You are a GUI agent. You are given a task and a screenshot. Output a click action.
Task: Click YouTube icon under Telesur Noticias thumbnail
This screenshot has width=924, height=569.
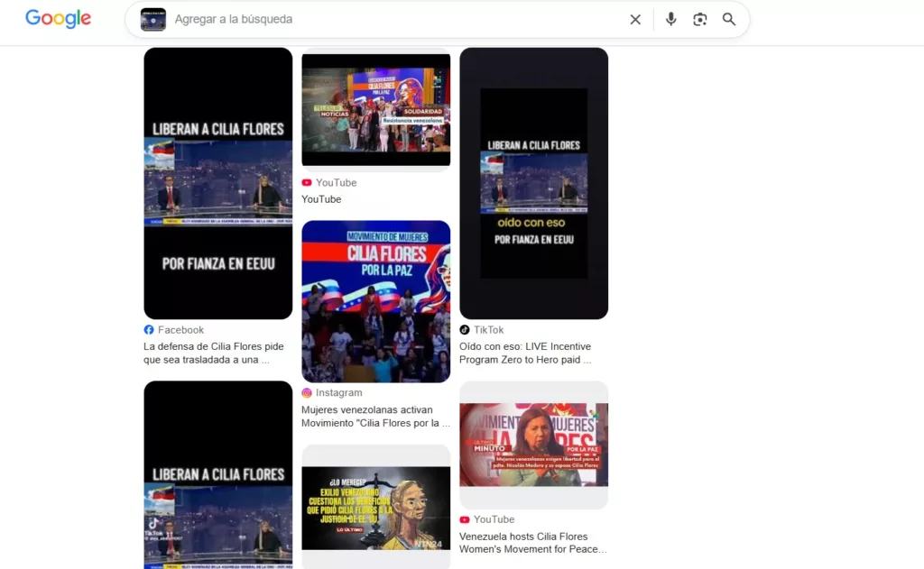coord(307,182)
